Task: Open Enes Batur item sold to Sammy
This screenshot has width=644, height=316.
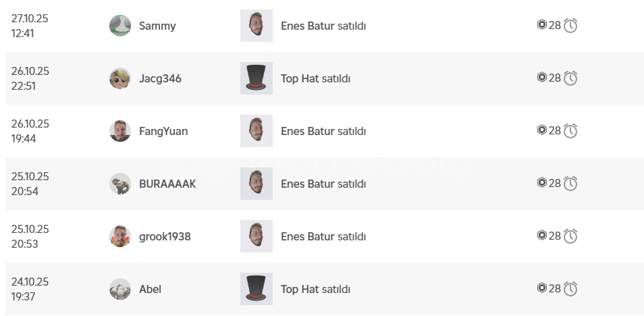Action: pyautogui.click(x=308, y=26)
